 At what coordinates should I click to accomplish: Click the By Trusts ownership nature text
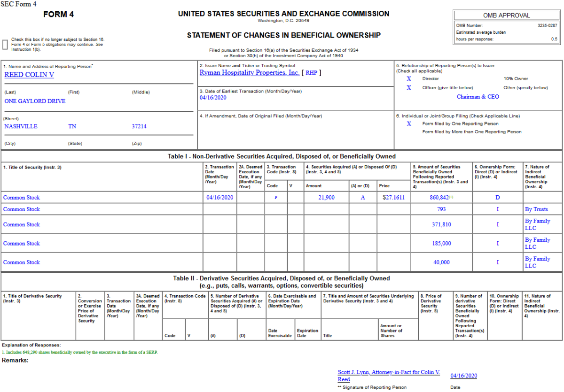[536, 209]
